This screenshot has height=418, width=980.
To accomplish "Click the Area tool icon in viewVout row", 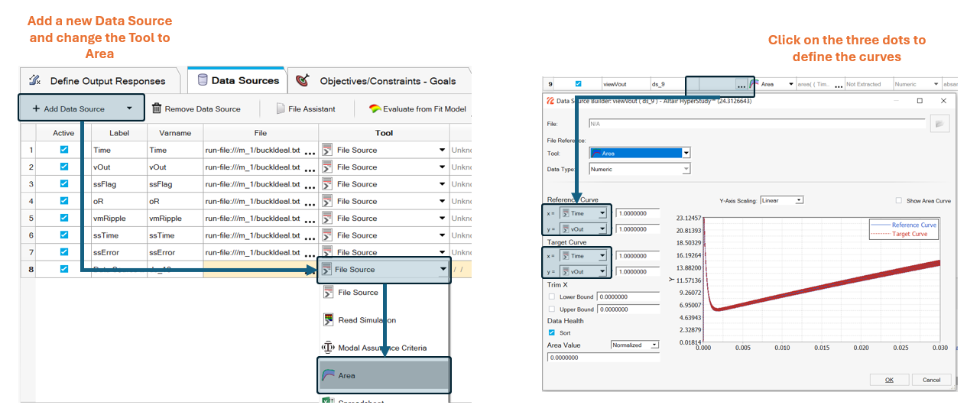I will click(754, 84).
